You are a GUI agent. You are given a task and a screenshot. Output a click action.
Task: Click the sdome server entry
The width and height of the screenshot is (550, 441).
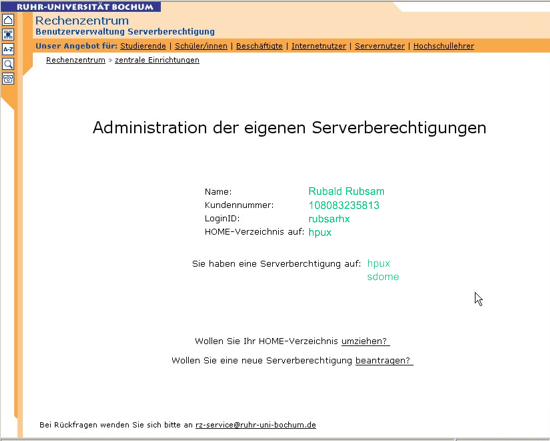(383, 277)
